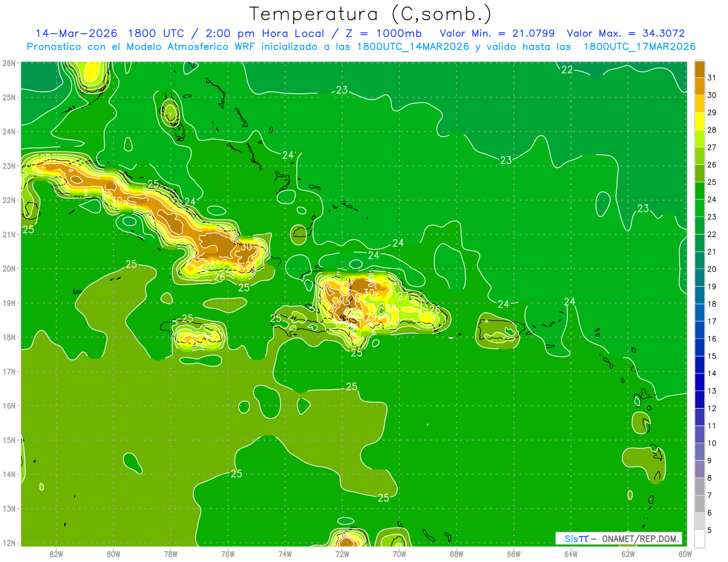Click the colorbar tick label 14
Screen dimensions: 728x562
point(712,373)
